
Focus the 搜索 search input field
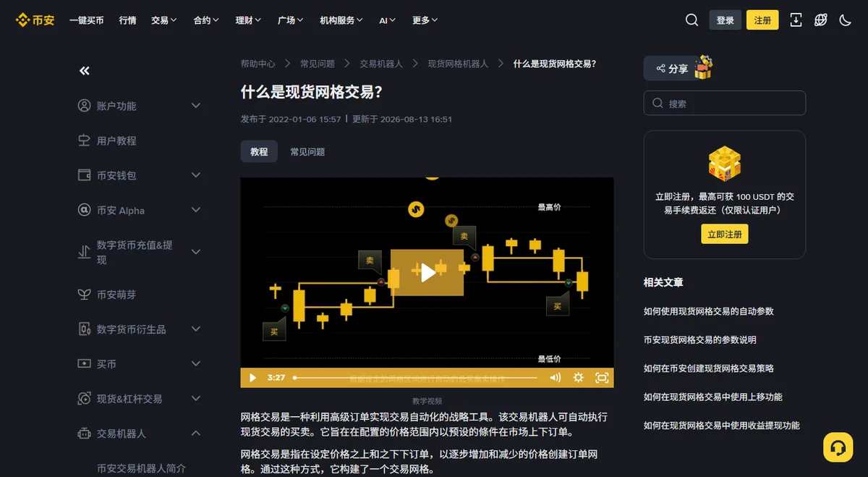pos(725,103)
